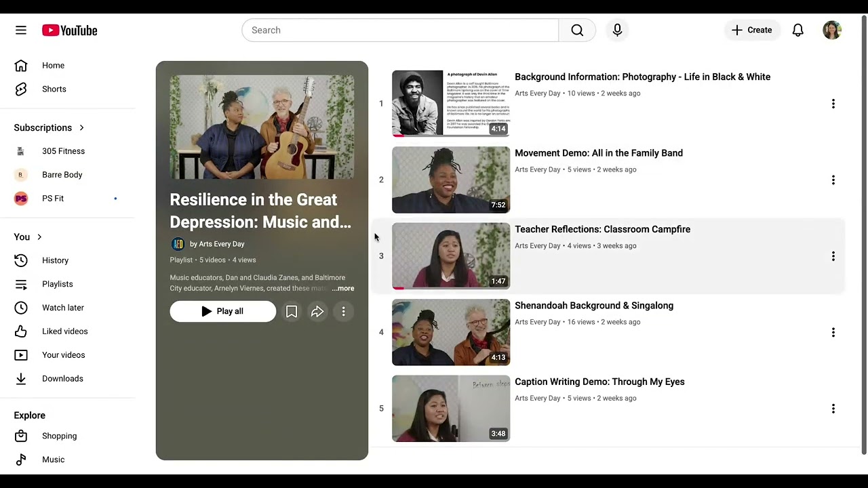Open options menu for Background Information video
This screenshot has height=488, width=868.
pos(833,104)
